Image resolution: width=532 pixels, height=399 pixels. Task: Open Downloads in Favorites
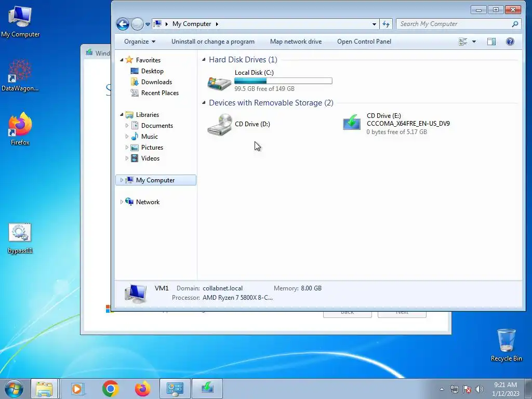156,82
